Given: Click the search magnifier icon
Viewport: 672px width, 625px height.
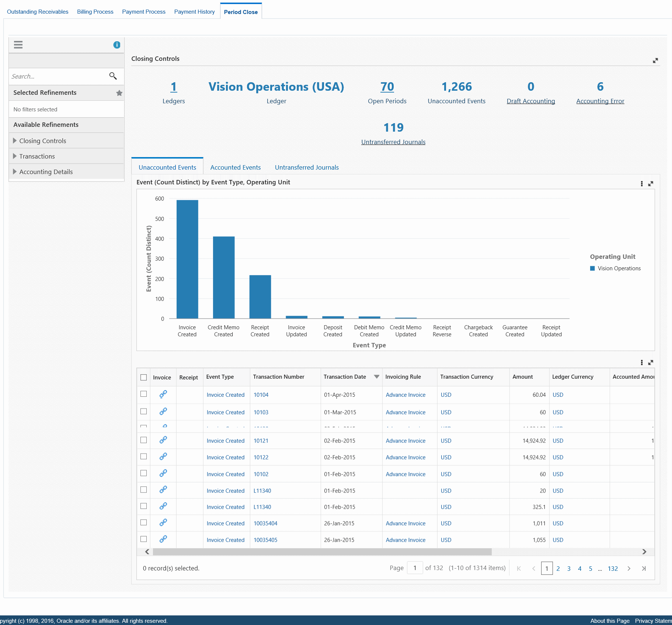Looking at the screenshot, I should [113, 76].
